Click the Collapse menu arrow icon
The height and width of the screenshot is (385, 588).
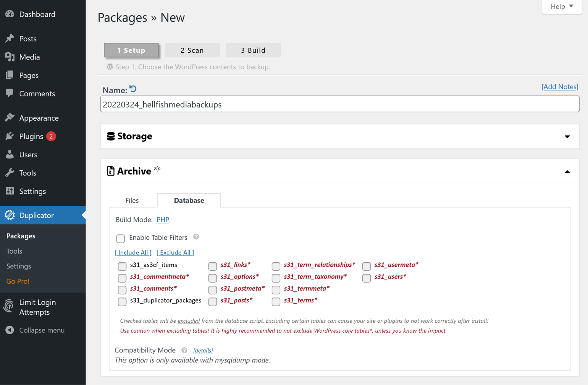click(10, 330)
